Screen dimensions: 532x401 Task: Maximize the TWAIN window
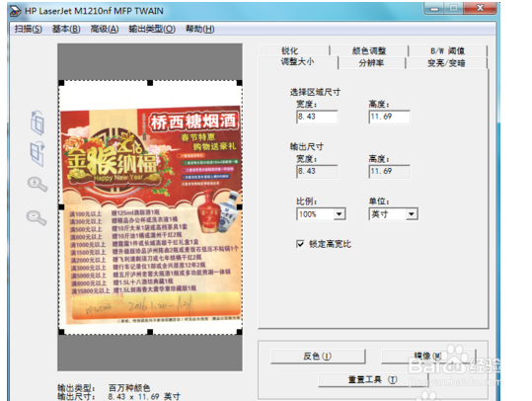[x=454, y=9]
